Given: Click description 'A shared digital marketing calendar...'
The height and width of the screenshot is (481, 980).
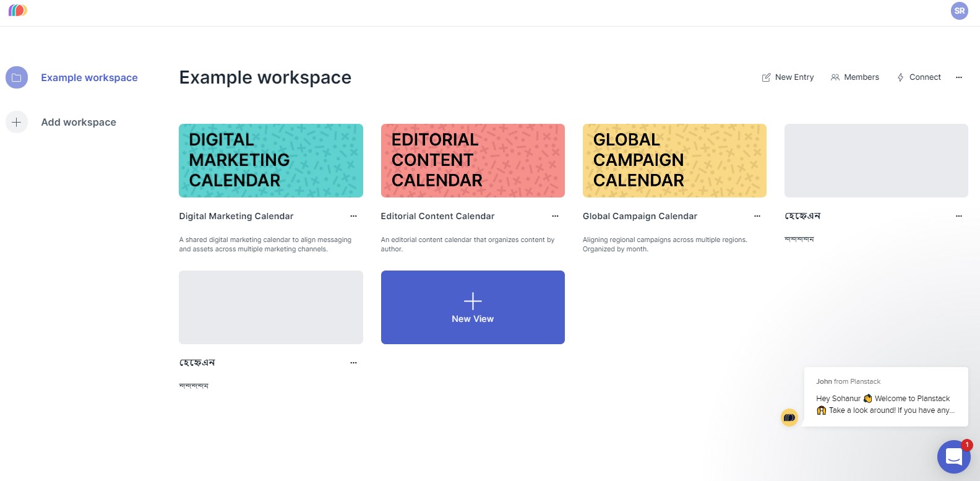Looking at the screenshot, I should 265,245.
